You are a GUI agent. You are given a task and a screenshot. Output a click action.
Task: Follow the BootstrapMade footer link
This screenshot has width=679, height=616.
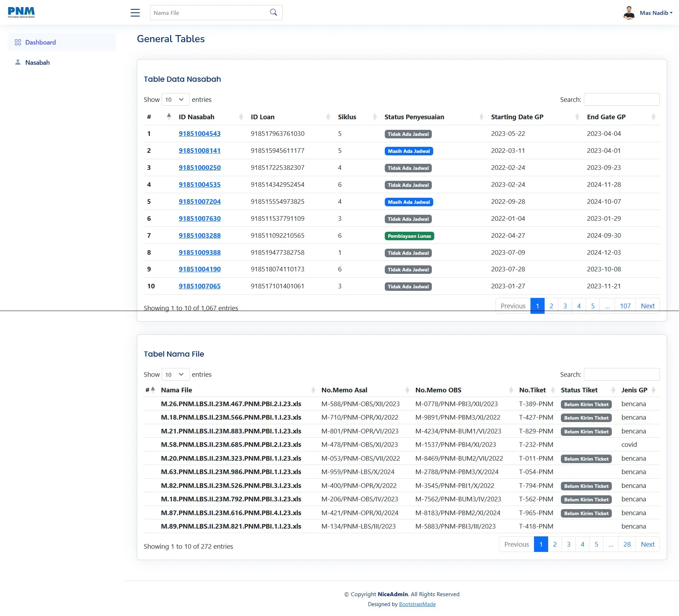tap(417, 604)
